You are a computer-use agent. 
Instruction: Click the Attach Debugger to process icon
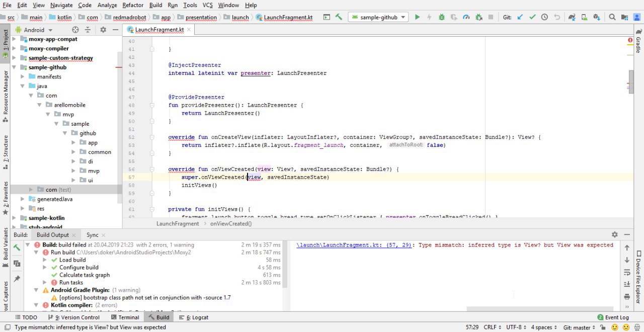tap(478, 17)
